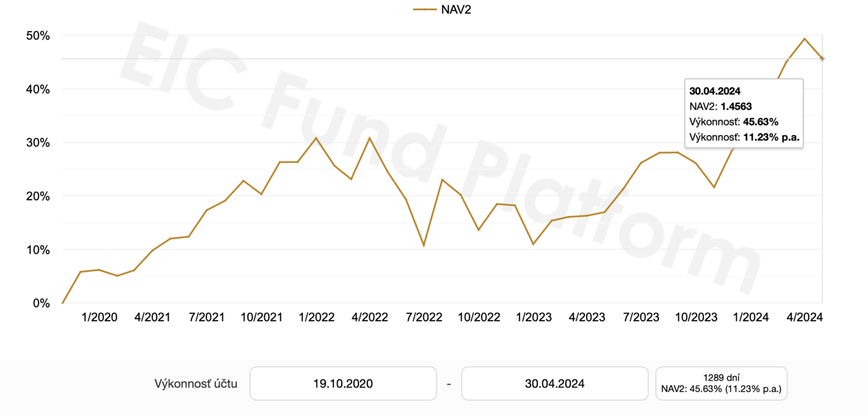Click the Výkonnosť účtu label

(x=196, y=384)
